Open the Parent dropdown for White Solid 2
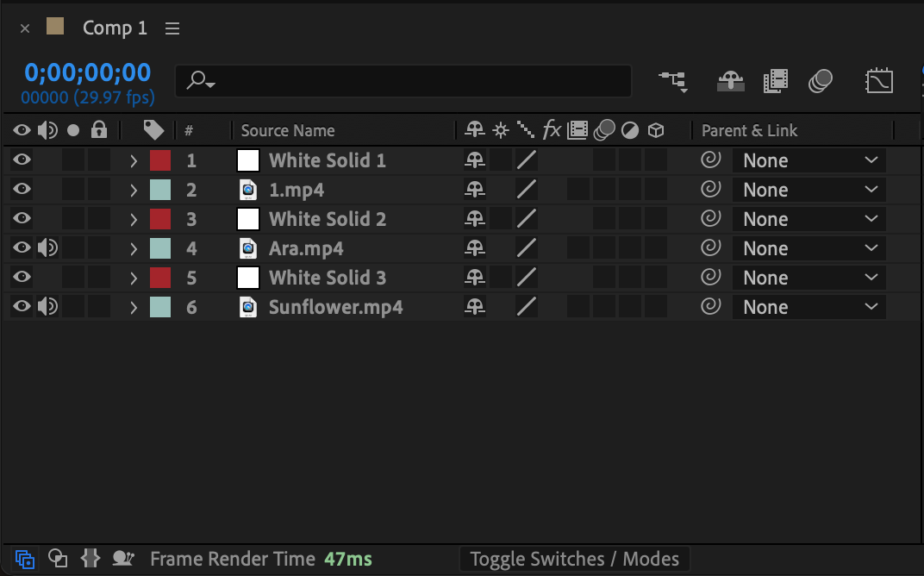 tap(808, 219)
